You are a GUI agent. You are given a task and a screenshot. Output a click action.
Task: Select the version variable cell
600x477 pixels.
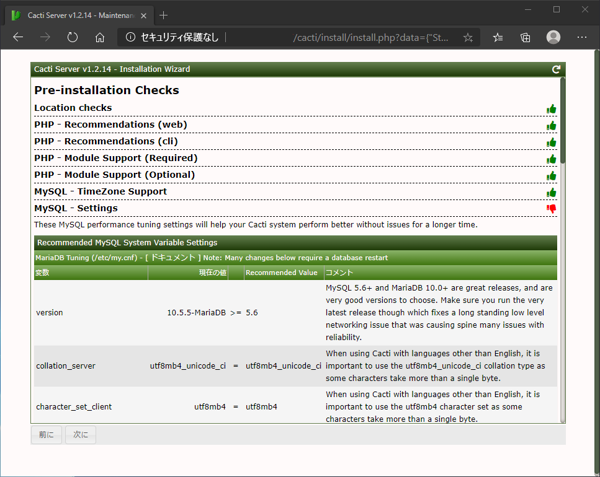(x=49, y=313)
